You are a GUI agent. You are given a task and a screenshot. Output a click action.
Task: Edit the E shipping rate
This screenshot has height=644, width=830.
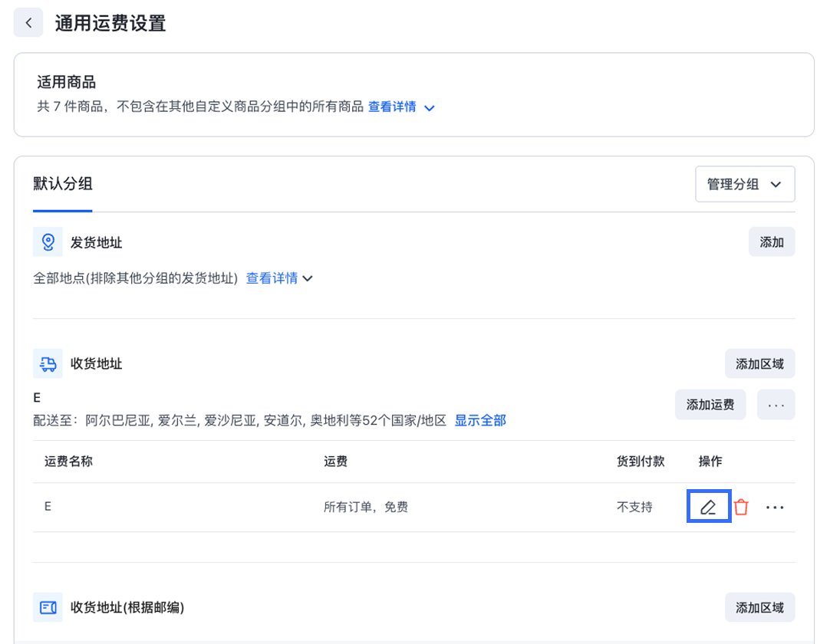click(x=708, y=507)
